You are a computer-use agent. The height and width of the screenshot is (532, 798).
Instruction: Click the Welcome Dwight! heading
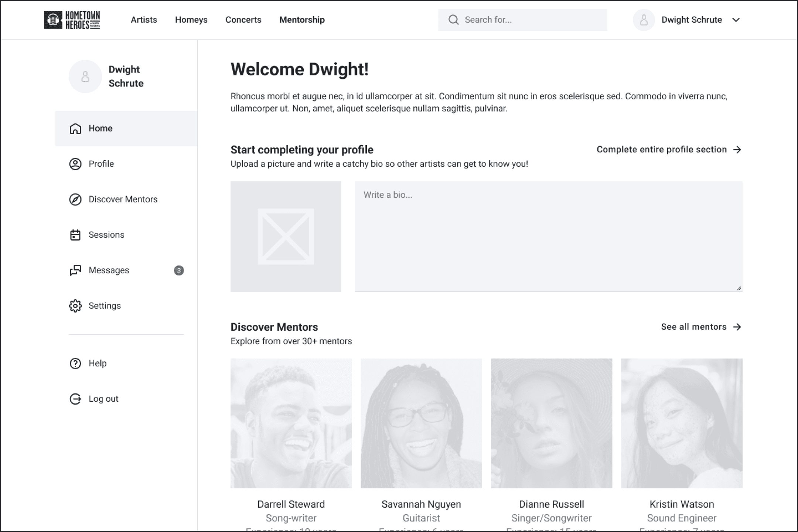(x=300, y=69)
